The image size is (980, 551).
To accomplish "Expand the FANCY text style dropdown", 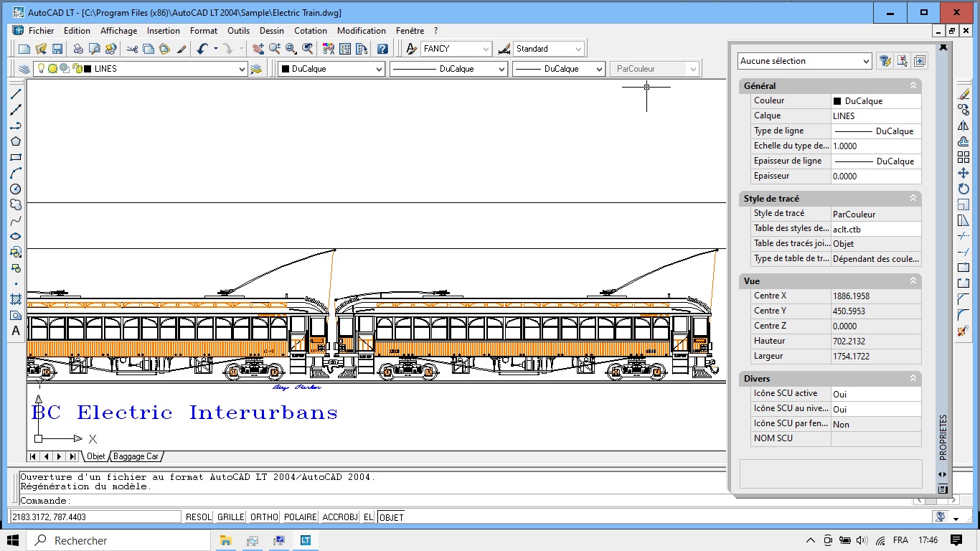I will [486, 49].
